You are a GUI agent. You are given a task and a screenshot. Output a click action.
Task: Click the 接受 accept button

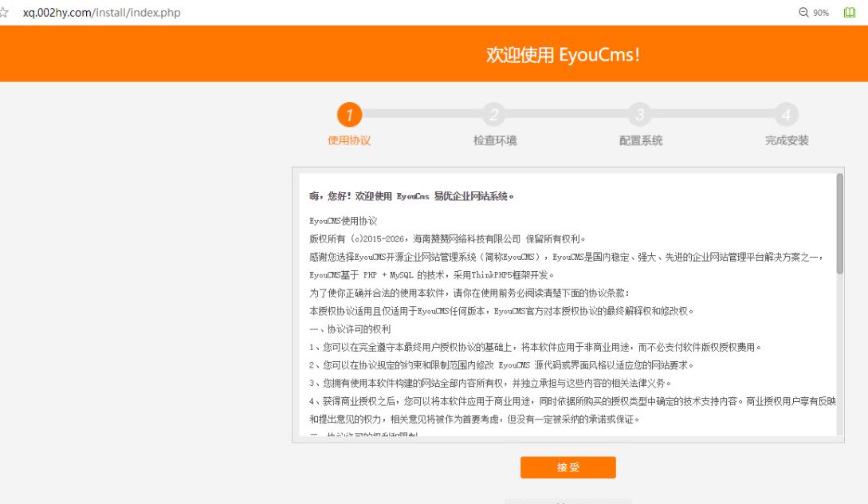click(x=568, y=467)
